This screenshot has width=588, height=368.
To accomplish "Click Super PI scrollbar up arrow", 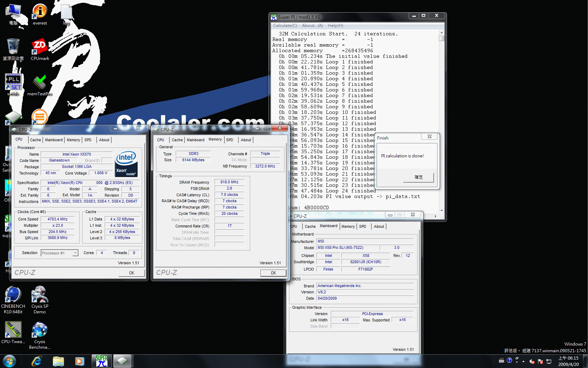I will 442,32.
